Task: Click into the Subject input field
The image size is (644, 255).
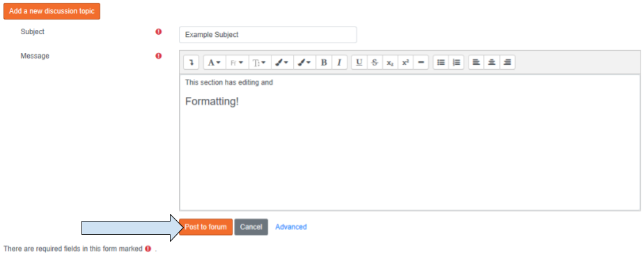Action: (268, 35)
